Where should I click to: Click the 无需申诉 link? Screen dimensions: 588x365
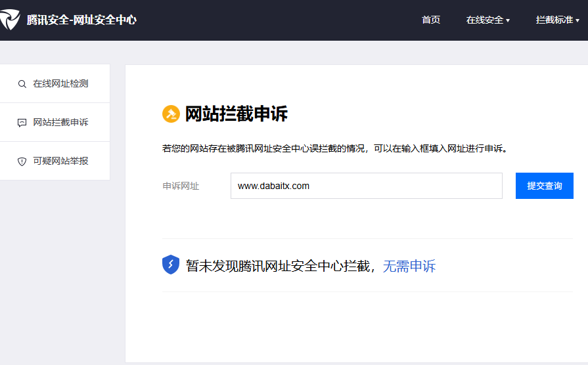pos(409,266)
